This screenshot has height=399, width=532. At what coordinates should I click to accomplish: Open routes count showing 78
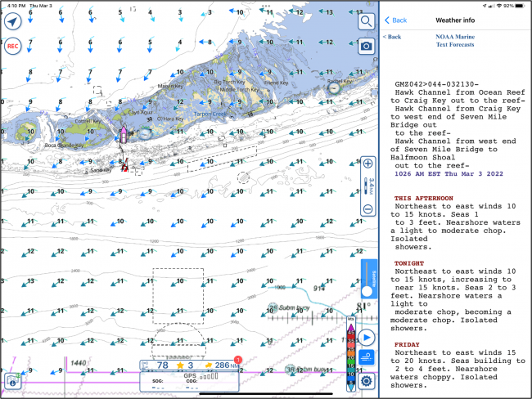159,365
